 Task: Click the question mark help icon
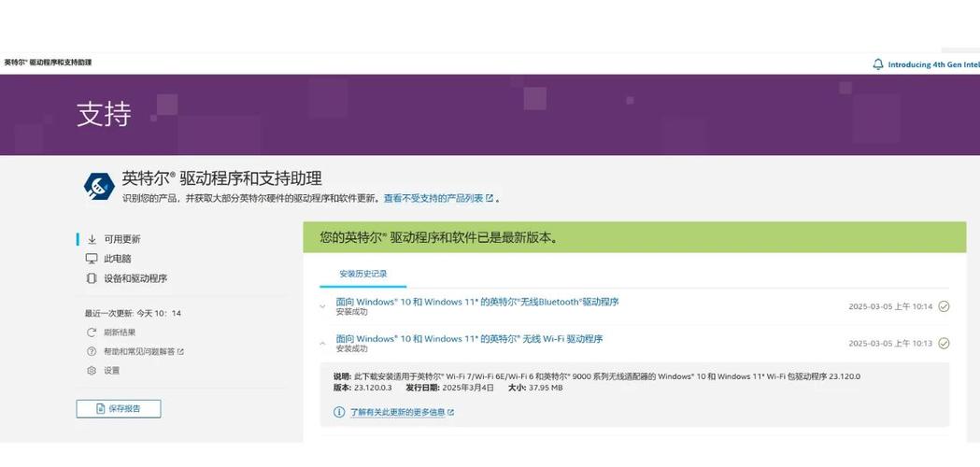pos(92,352)
